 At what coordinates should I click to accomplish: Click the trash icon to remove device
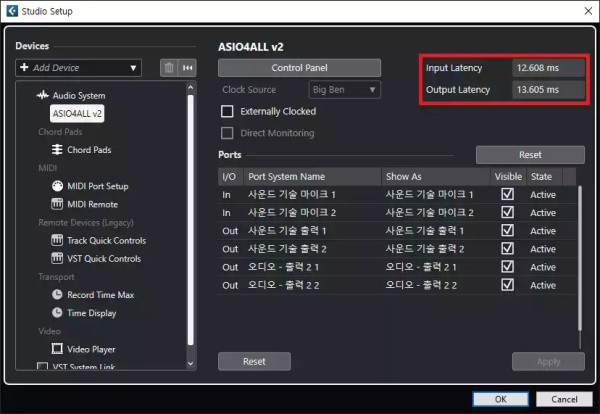[x=169, y=68]
